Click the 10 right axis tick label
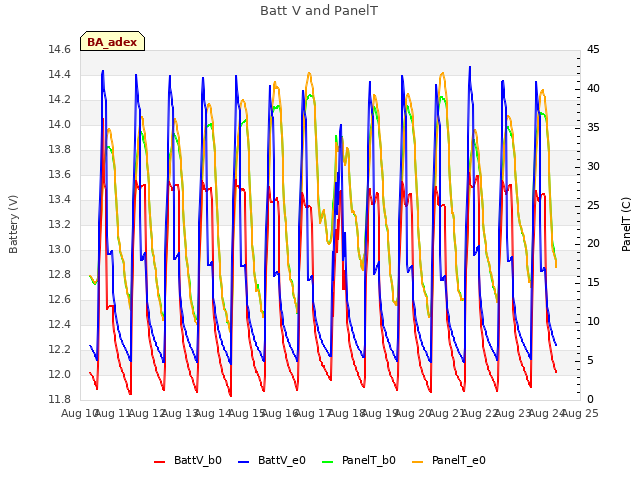 coord(593,322)
